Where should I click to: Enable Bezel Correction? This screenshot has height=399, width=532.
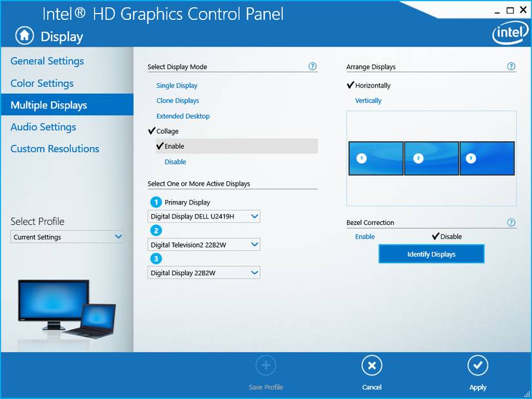point(365,237)
